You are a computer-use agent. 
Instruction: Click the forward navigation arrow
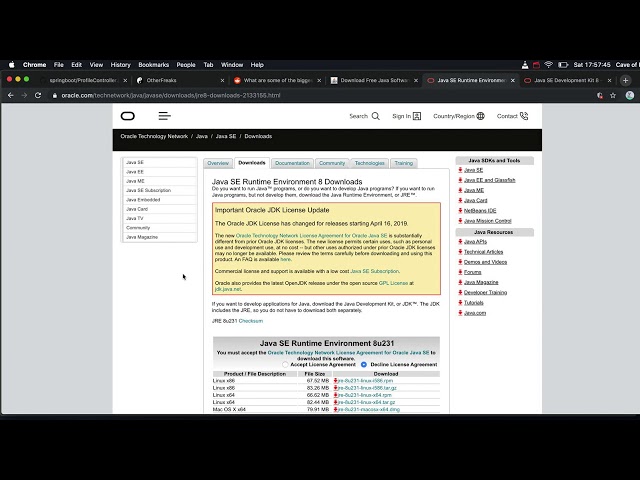point(24,96)
